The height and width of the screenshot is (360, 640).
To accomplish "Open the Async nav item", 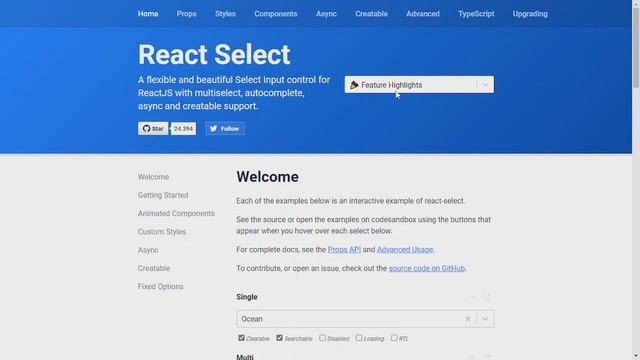I will [326, 14].
